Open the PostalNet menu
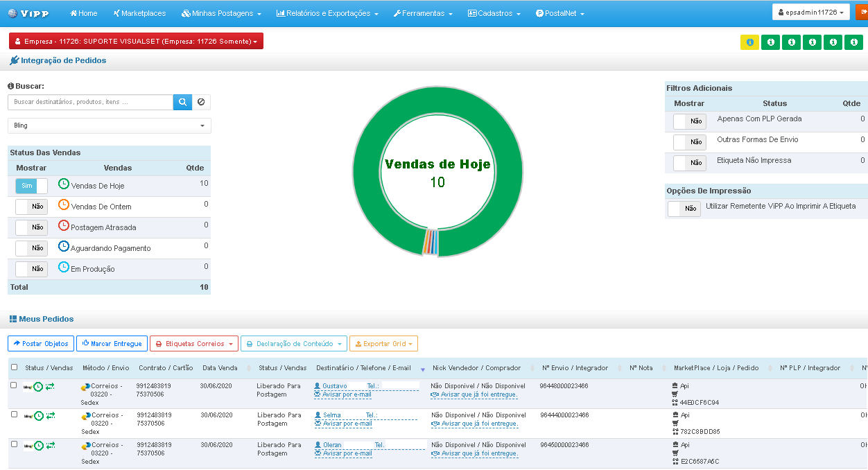Screen dimensions: 868x470 click(x=560, y=13)
